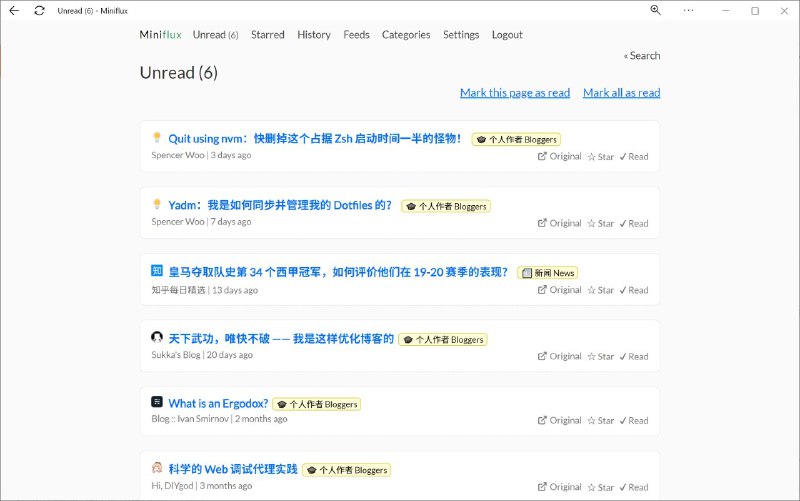Click the zoom magnifier icon in title bar
The width and height of the screenshot is (800, 501).
click(x=656, y=10)
